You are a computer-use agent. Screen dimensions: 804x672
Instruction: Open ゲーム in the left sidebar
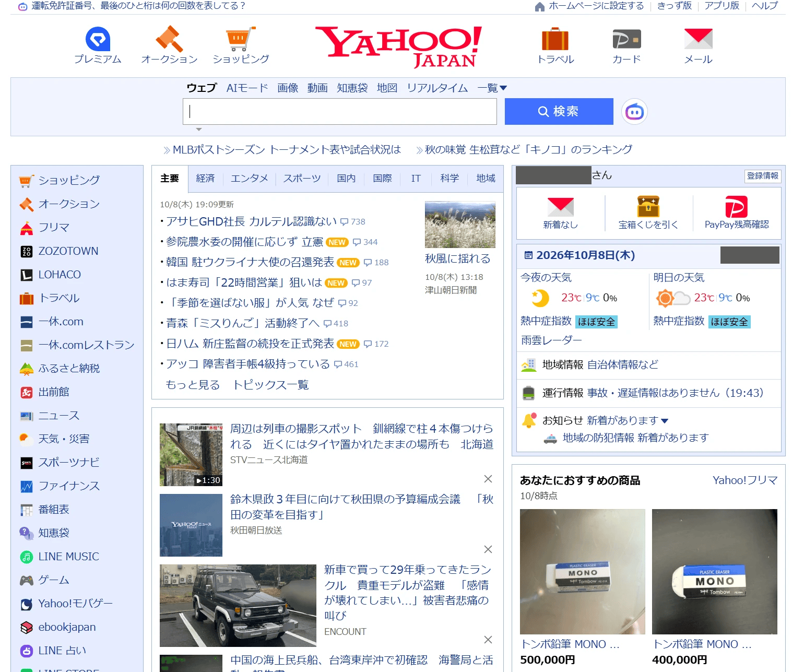54,580
